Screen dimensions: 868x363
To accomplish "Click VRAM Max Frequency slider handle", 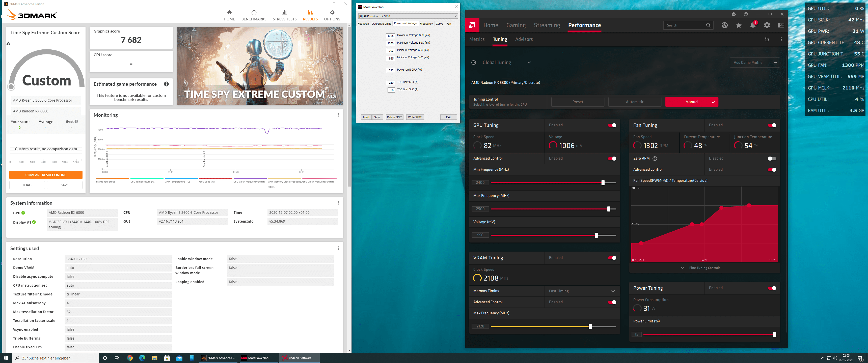I will [x=590, y=326].
